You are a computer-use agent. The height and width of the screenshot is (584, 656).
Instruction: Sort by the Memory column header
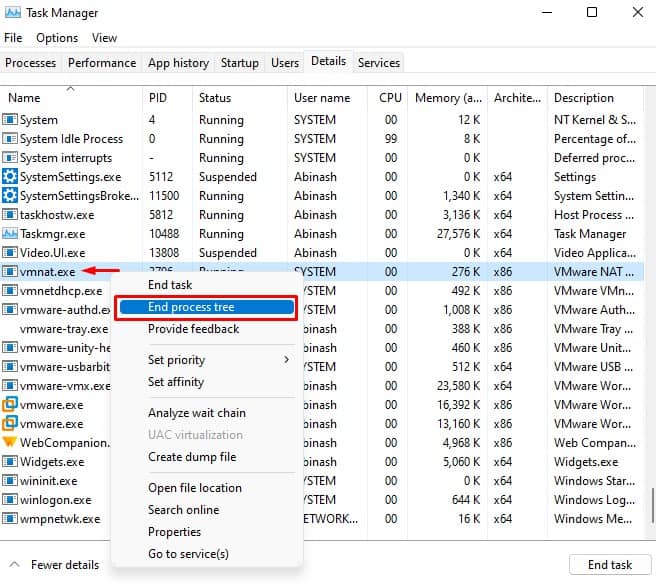pyautogui.click(x=448, y=98)
